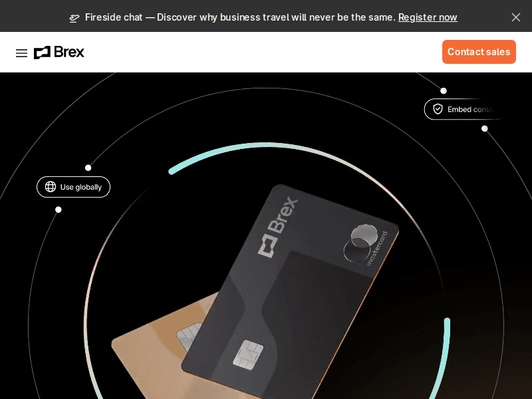The height and width of the screenshot is (399, 532).
Task: Click the shield icon in Embed controls
Action: (438, 109)
